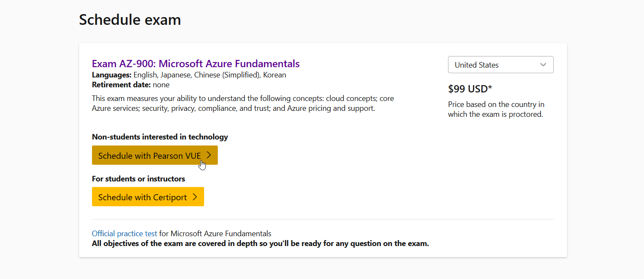
Task: Click the bold Languages label
Action: (112, 75)
